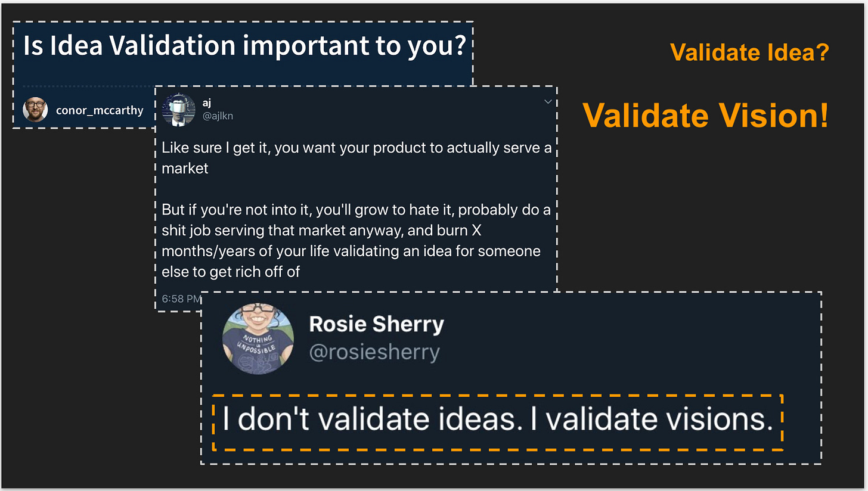
Task: Select the "I don't validate ideas" tweet text
Action: (x=498, y=421)
